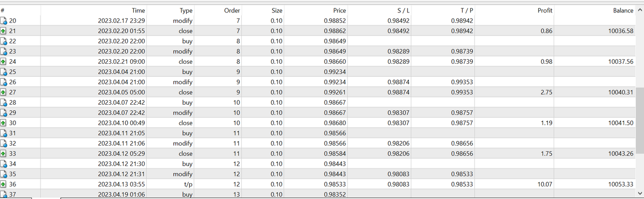Click the row 25 buy order icon
644x199 pixels.
point(4,72)
